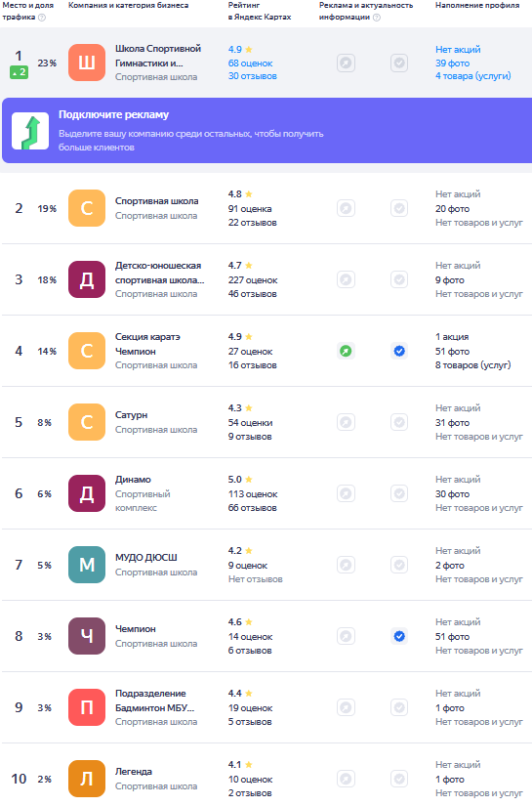Click the grey verification check for МУДО ДЮСШ

(x=399, y=565)
